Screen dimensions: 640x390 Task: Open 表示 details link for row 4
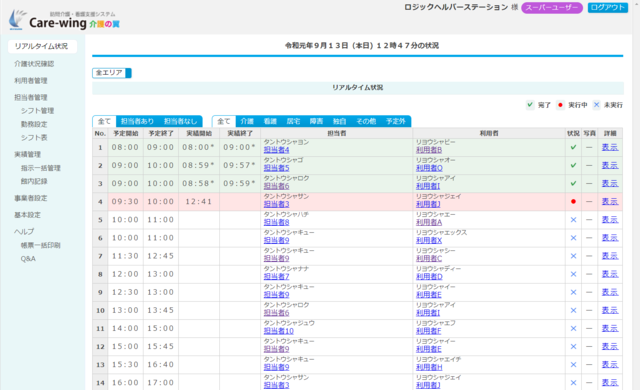tap(610, 202)
